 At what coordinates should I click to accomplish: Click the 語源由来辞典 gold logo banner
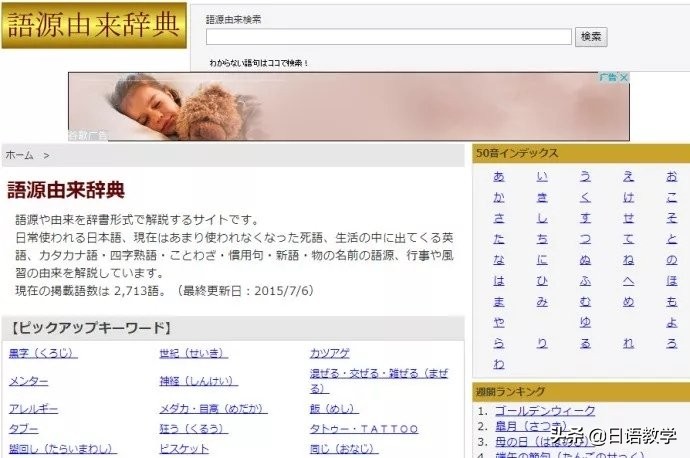(x=94, y=25)
